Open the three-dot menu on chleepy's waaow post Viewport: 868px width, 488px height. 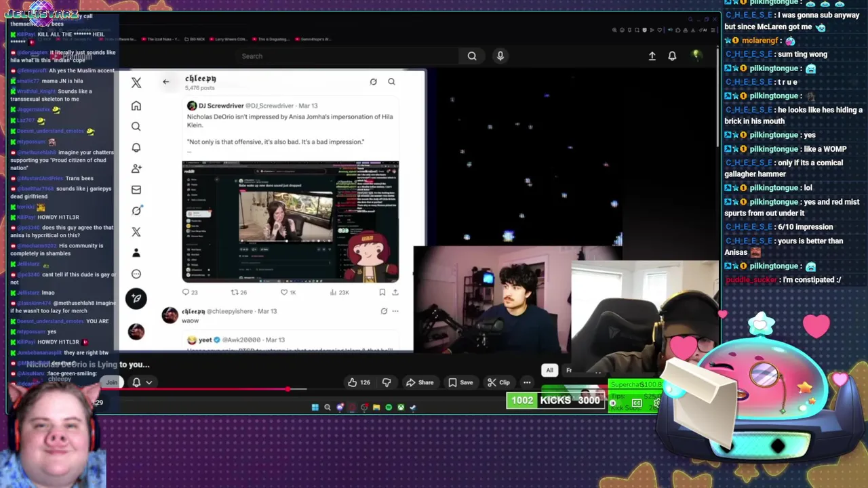click(x=395, y=311)
